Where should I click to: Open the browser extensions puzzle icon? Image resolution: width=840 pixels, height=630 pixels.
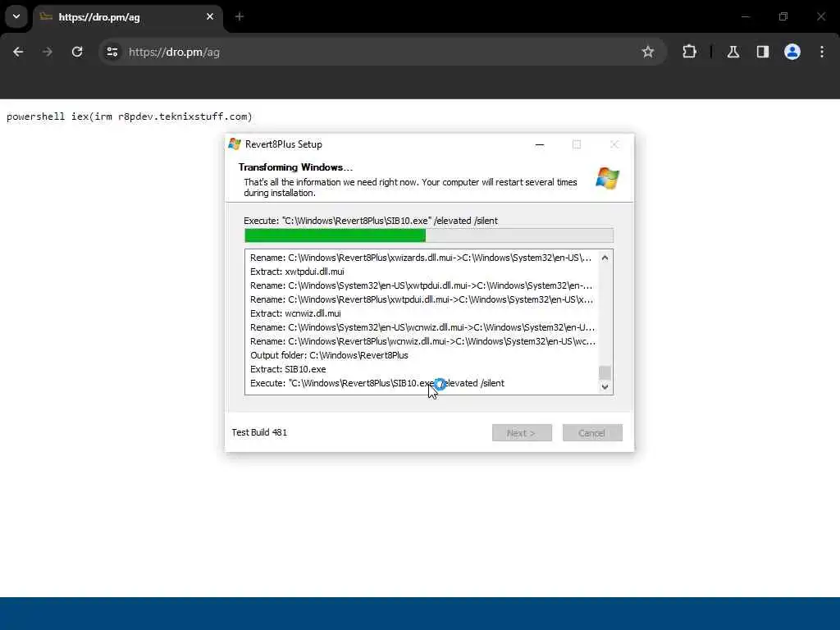689,52
